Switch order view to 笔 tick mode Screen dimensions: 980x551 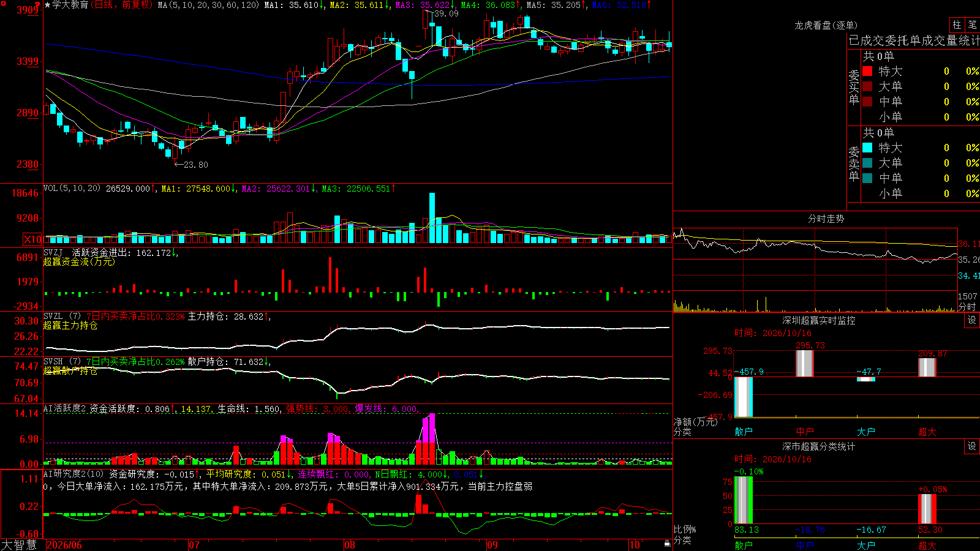pyautogui.click(x=972, y=25)
